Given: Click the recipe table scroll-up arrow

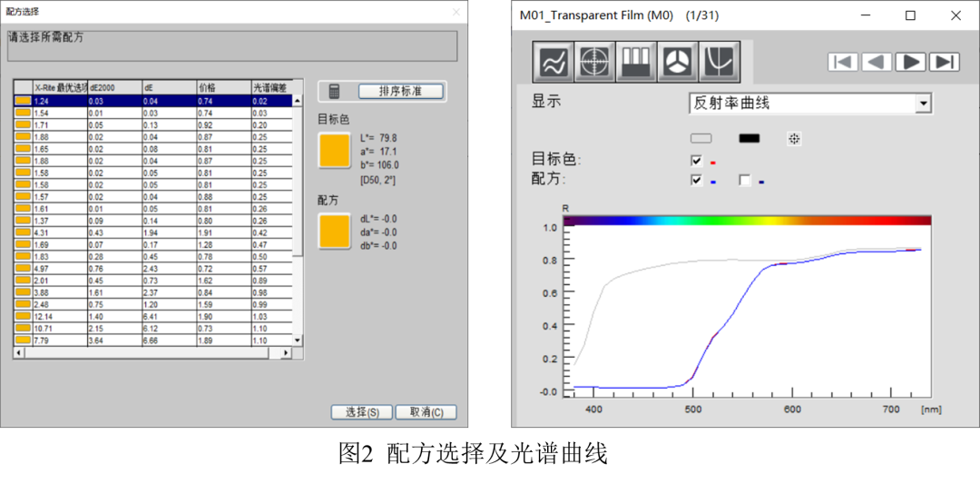Looking at the screenshot, I should (298, 101).
